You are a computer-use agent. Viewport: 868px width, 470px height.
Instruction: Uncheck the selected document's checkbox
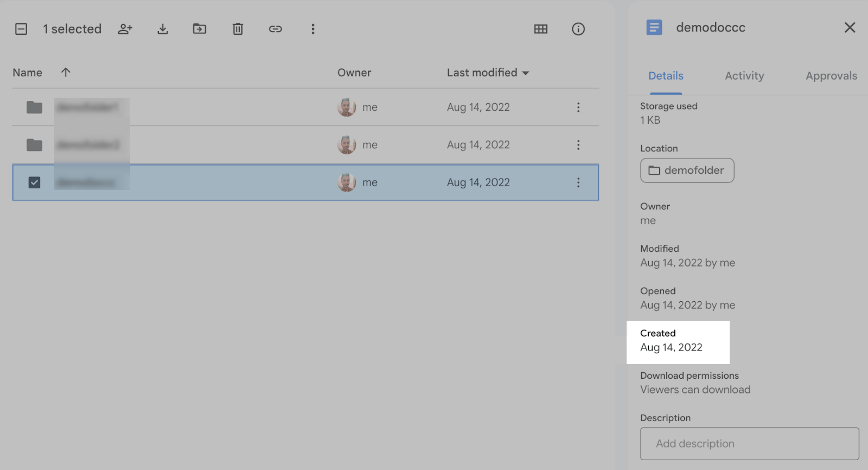pos(34,182)
